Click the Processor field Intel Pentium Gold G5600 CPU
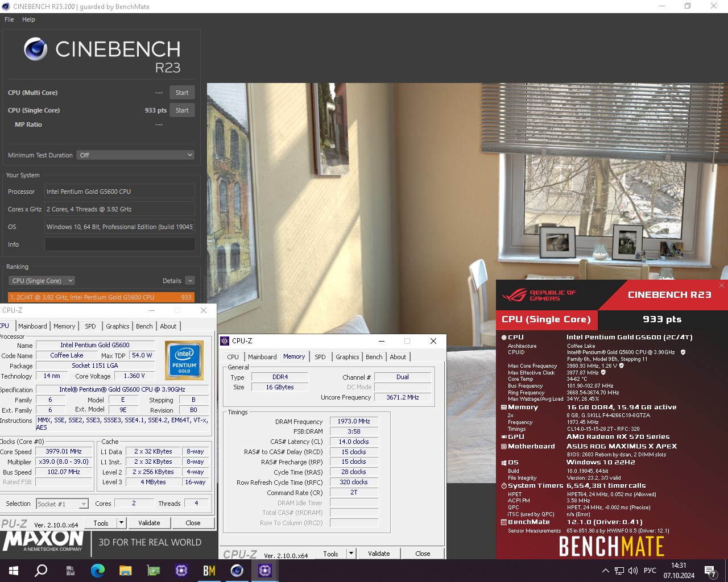The height and width of the screenshot is (582, 728). 119,192
